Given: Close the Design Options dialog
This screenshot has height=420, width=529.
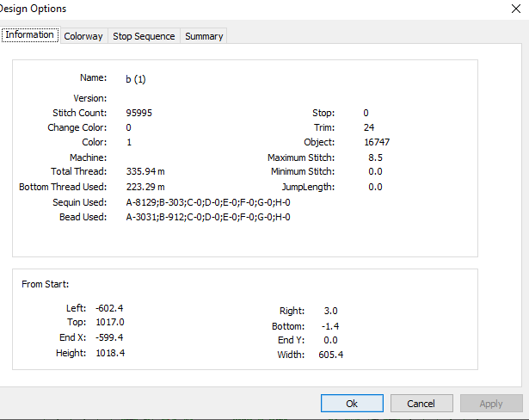Looking at the screenshot, I should [516, 9].
